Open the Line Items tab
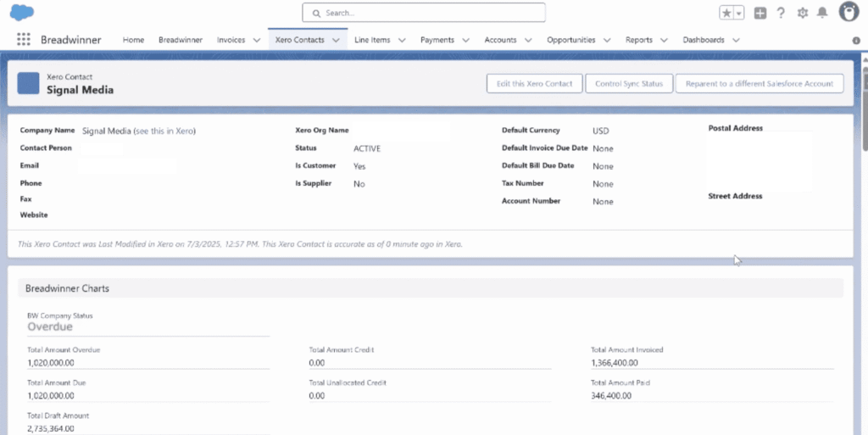 [372, 40]
